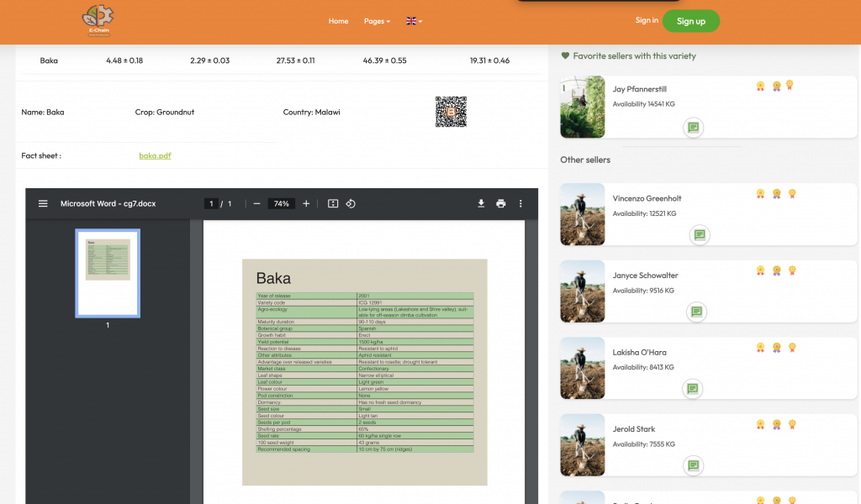Viewport: 861px width, 504px height.
Task: Open Vincenzo Greenholt seller photo
Action: (x=583, y=214)
